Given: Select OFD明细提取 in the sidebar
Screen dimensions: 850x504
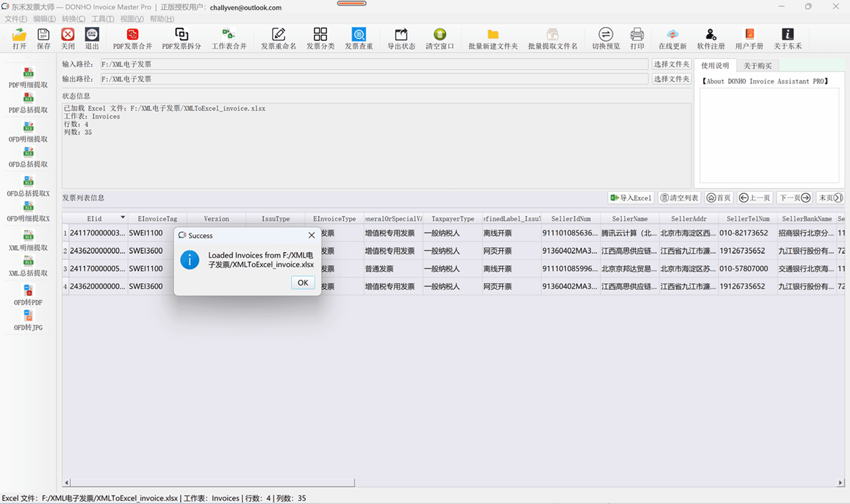Looking at the screenshot, I should 28,132.
